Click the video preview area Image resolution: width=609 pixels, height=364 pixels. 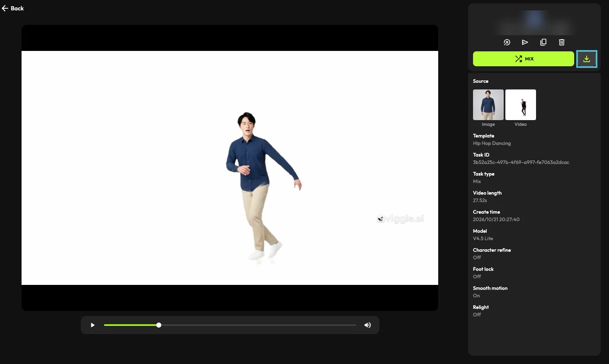pos(230,168)
